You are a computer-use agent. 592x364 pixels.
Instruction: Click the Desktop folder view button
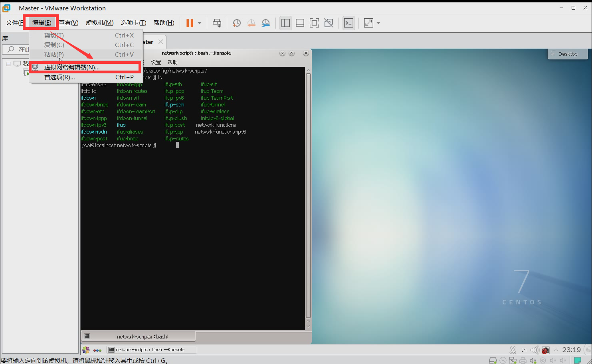568,54
